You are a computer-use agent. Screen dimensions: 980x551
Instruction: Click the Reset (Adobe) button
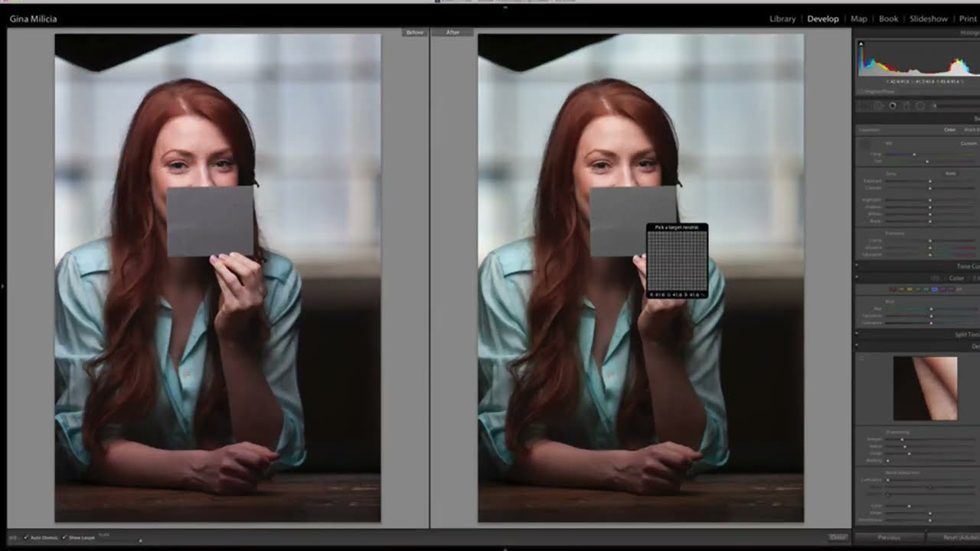tap(954, 537)
